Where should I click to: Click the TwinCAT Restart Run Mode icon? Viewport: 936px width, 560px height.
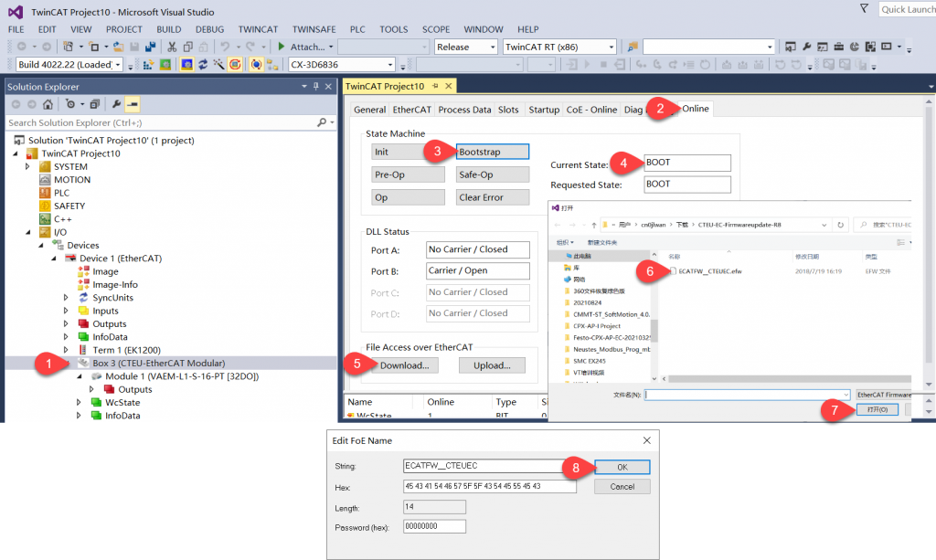[165, 65]
